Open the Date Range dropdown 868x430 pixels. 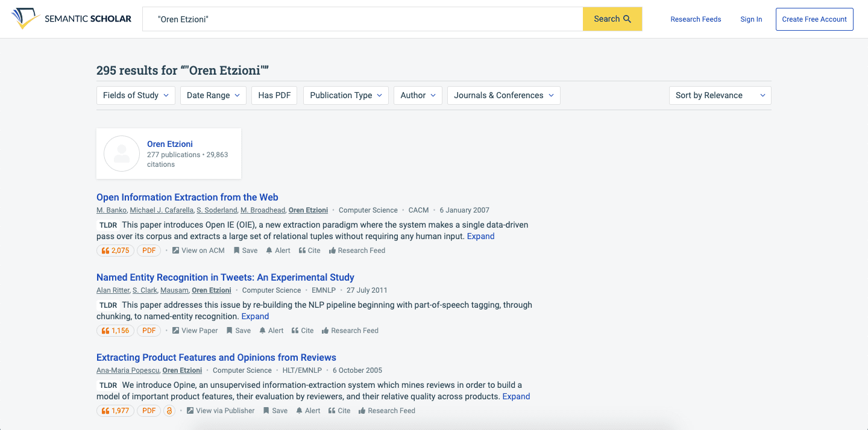213,95
